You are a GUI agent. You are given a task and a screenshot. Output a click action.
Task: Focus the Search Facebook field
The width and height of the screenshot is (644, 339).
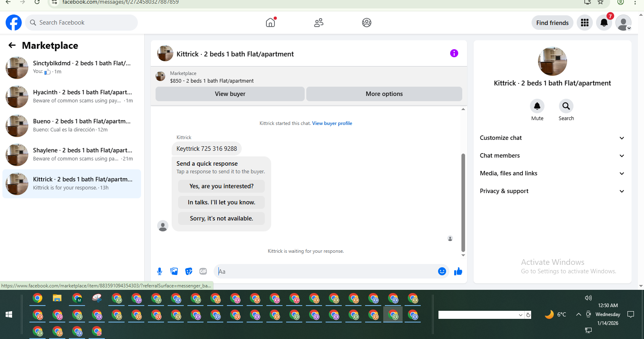pyautogui.click(x=81, y=23)
